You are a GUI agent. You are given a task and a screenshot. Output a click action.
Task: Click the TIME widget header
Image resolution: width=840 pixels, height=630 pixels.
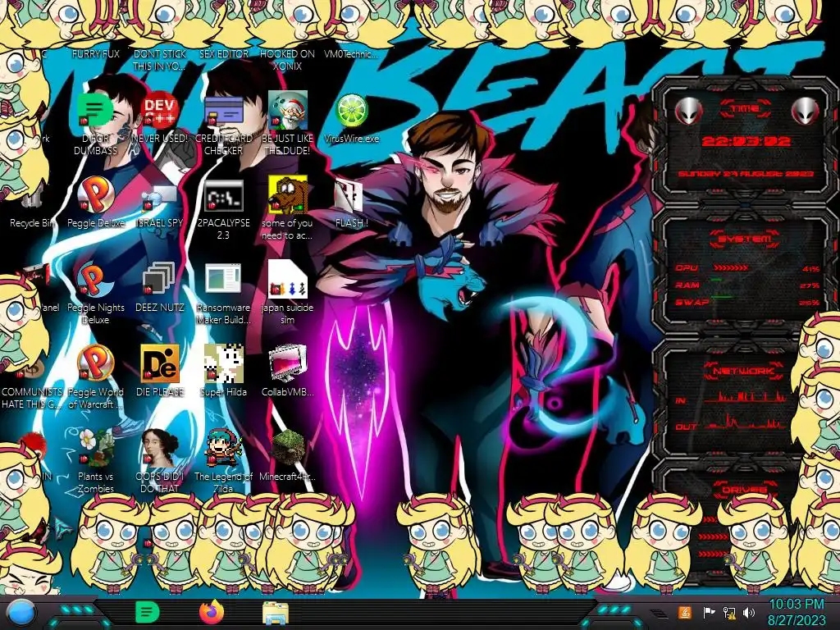coord(745,109)
